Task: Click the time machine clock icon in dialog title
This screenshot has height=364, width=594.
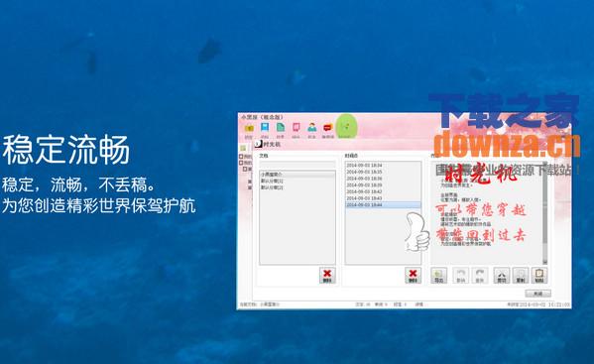Action: tap(259, 145)
